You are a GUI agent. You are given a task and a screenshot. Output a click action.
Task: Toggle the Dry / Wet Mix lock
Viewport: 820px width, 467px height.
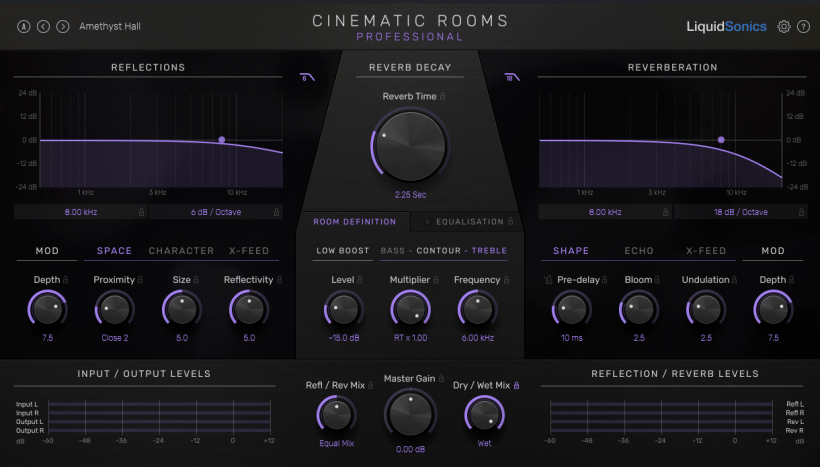517,384
